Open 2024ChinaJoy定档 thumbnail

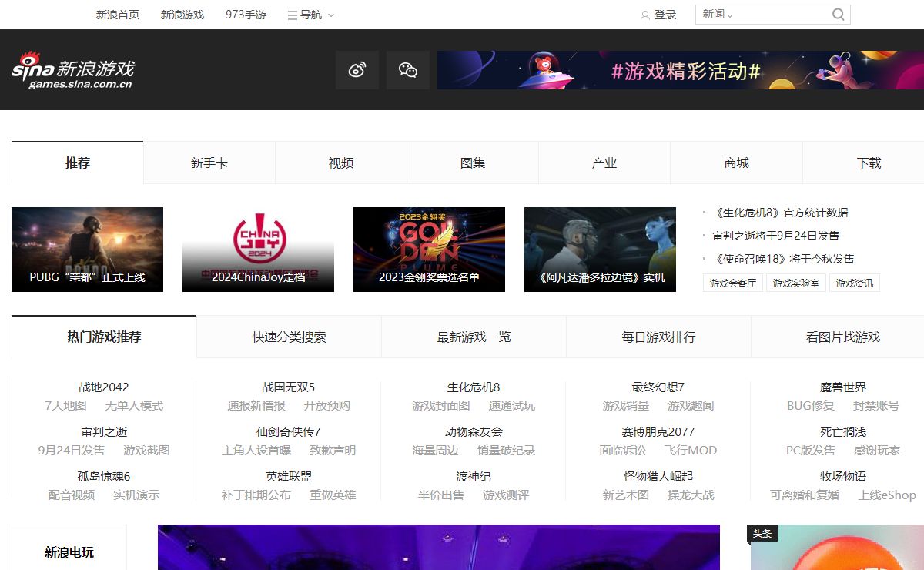point(258,250)
